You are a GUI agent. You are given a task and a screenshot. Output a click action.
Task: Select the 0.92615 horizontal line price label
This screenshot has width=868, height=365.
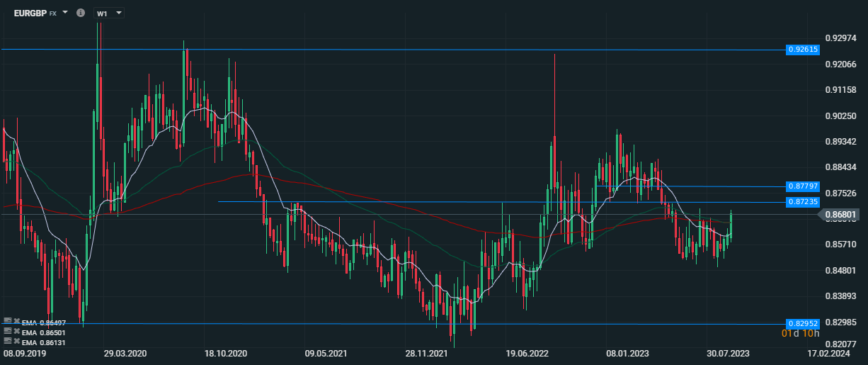click(803, 50)
